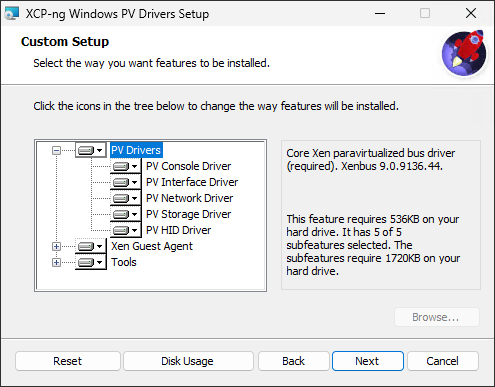
Task: Expand the Tools tree node
Action: coord(56,262)
